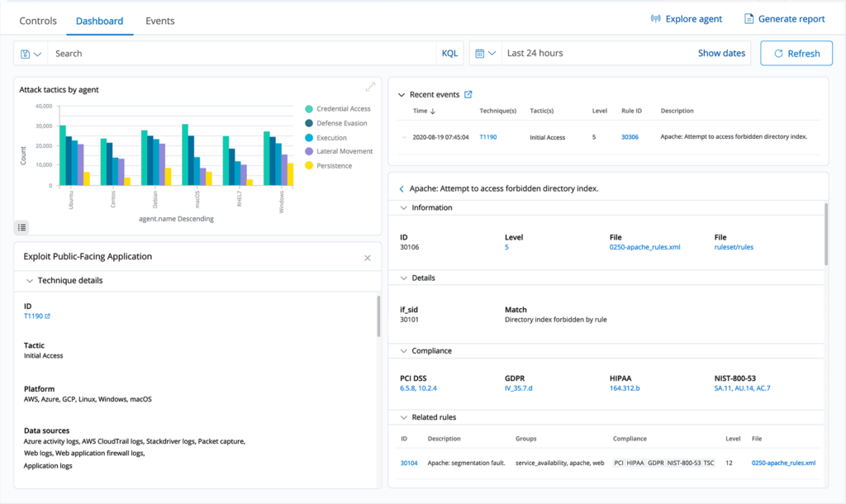Open the calendar quick date picker
846x504 pixels.
coord(486,54)
